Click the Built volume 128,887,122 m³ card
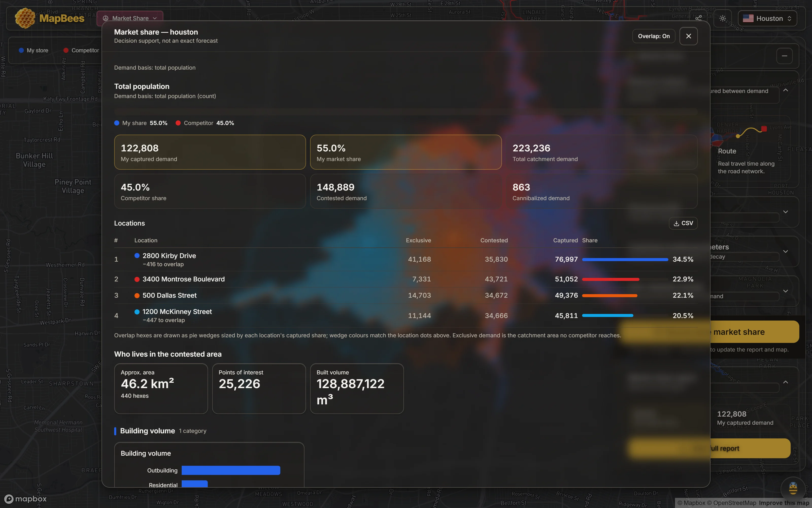The width and height of the screenshot is (812, 508). [x=357, y=388]
